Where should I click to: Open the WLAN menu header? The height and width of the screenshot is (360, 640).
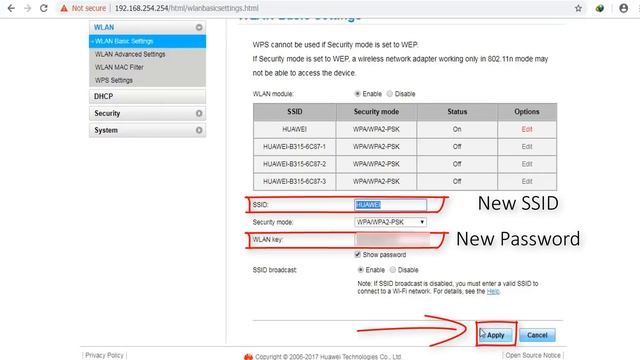(x=147, y=27)
